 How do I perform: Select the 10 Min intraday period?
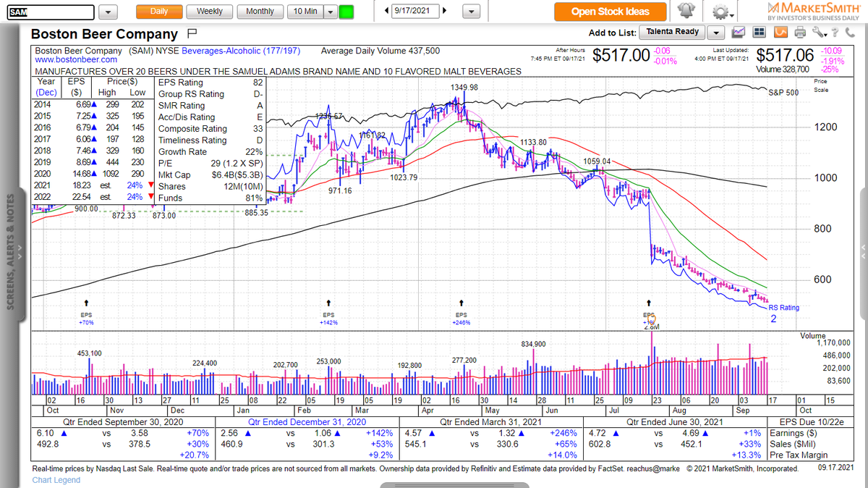(305, 12)
